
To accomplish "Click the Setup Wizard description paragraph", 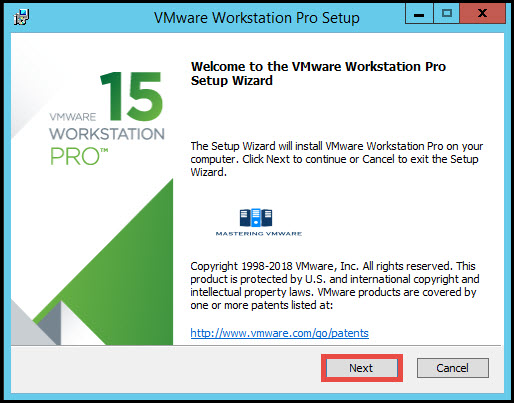I will 336,159.
